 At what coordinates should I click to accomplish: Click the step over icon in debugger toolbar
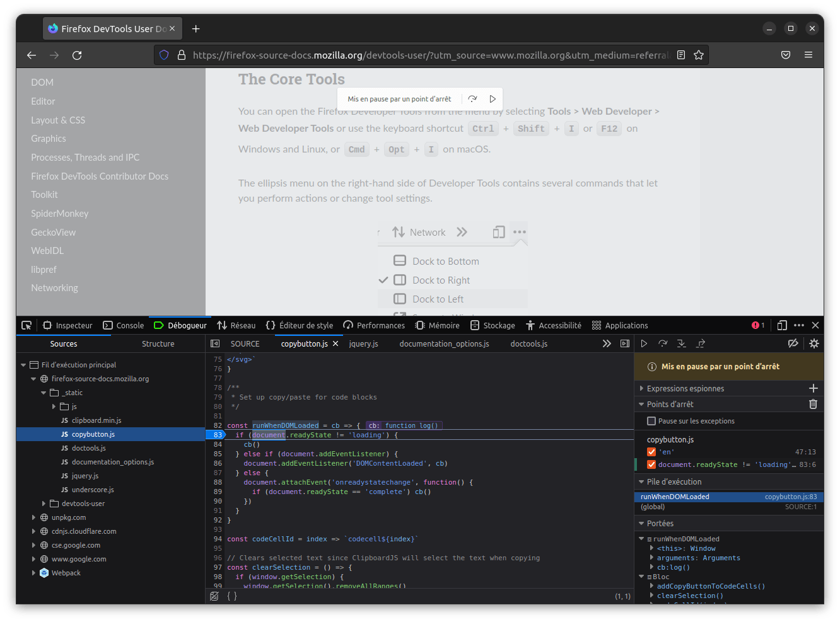point(663,343)
